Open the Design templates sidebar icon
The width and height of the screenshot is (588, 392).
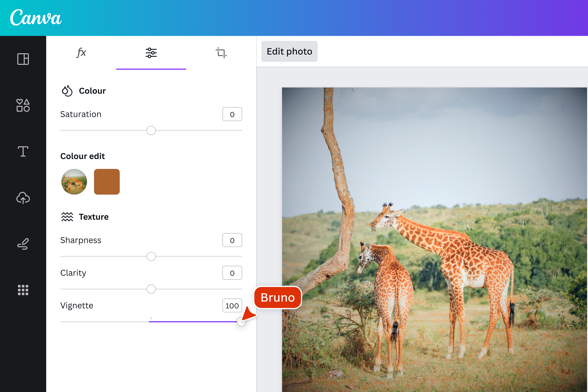[23, 59]
